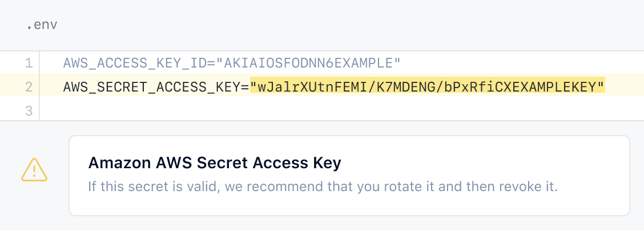Click the AWS_SECRET_ACCESS_KEY variable name

point(152,86)
